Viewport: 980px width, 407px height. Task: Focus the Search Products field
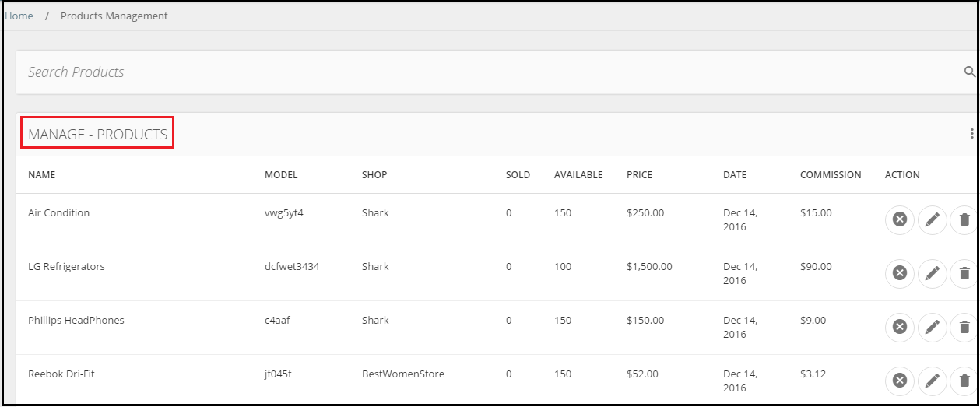tap(490, 72)
